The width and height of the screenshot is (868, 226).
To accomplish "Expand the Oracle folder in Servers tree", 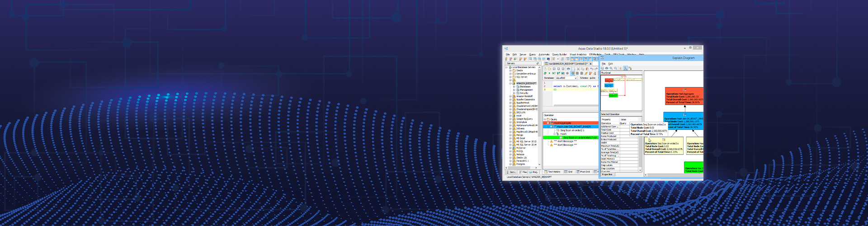I will click(510, 71).
